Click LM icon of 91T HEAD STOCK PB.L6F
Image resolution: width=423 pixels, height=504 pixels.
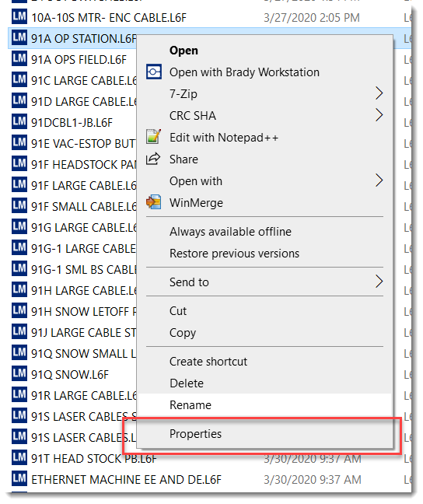(19, 457)
